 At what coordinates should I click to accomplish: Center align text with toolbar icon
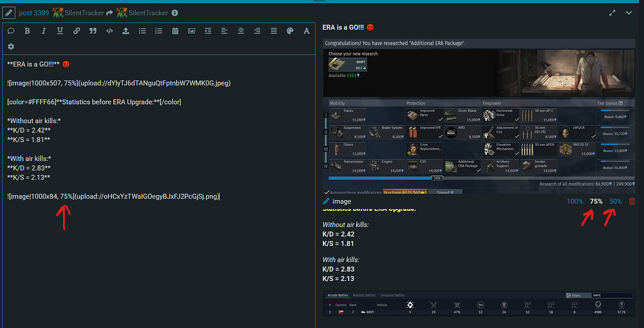coord(241,31)
